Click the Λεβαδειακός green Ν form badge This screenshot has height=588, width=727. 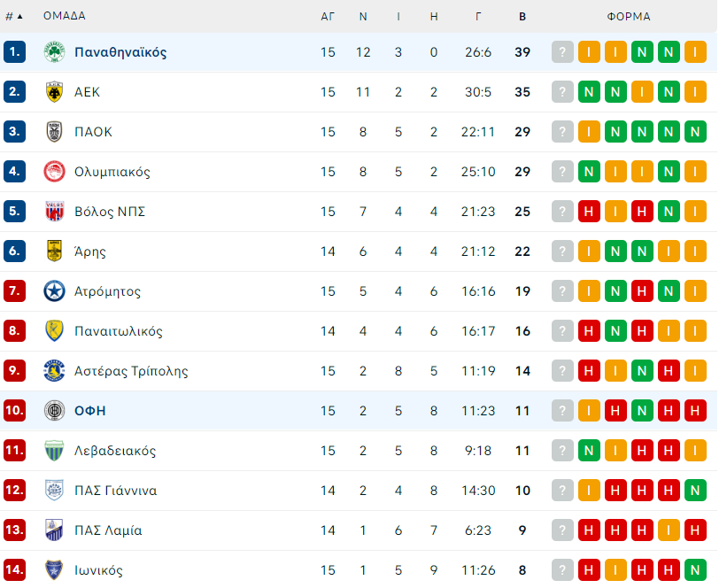click(589, 451)
